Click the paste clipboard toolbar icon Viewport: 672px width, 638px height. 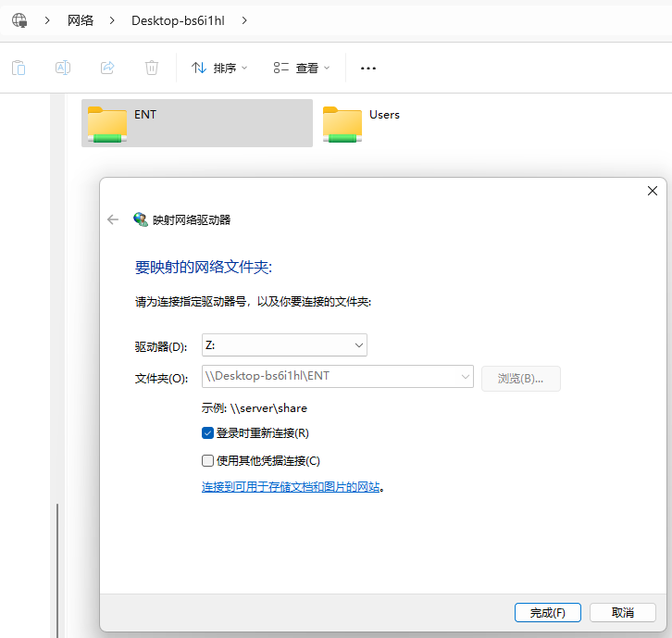(x=19, y=68)
